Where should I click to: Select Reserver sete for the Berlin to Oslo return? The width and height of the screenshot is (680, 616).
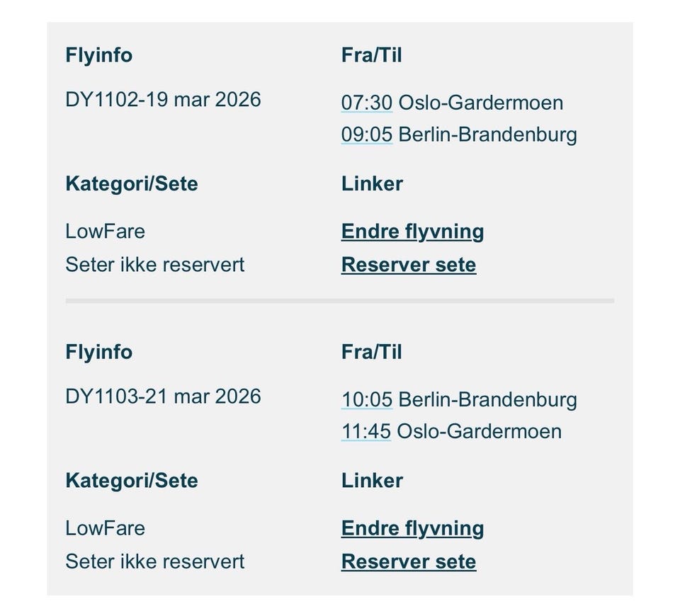pos(409,561)
